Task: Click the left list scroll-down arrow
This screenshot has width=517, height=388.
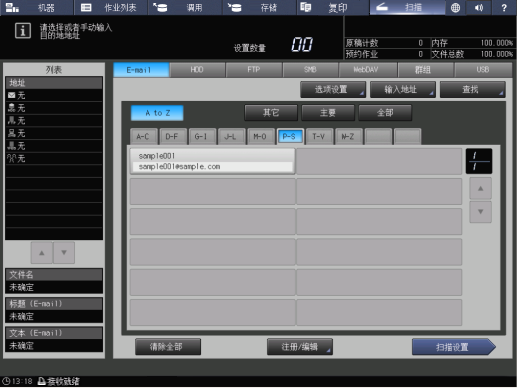Action: tap(64, 253)
